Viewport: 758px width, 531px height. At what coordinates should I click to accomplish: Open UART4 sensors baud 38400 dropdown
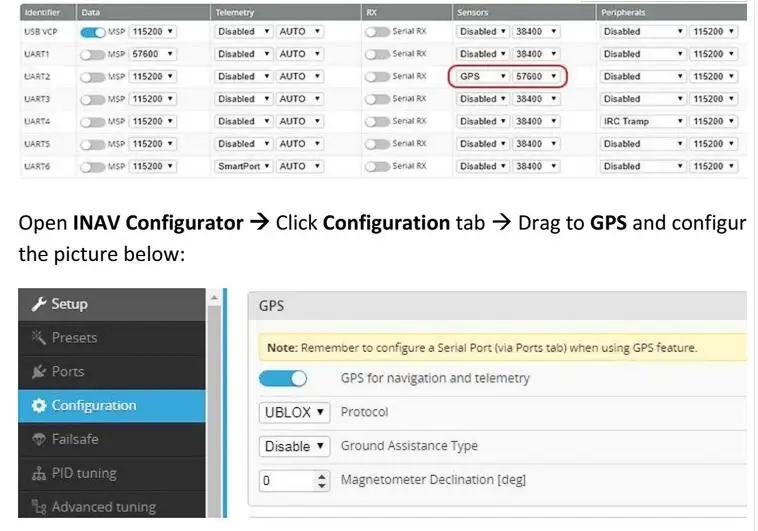click(536, 121)
